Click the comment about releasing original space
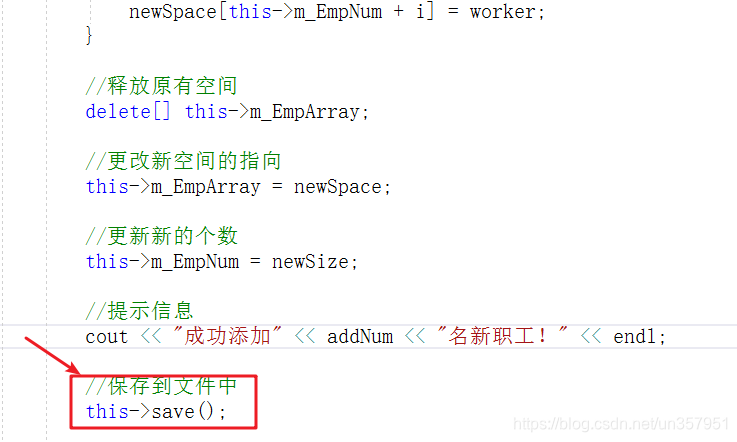 pyautogui.click(x=161, y=86)
